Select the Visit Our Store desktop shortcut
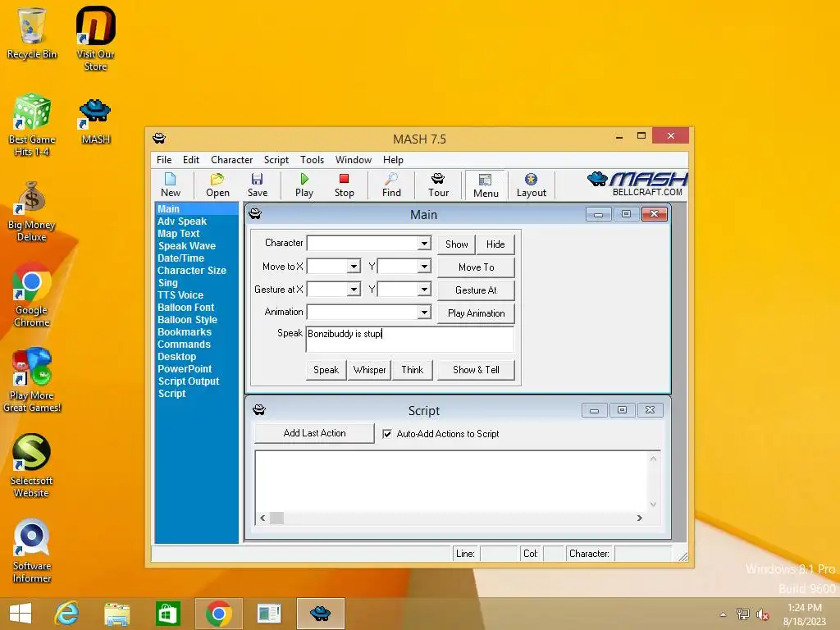Image resolution: width=840 pixels, height=630 pixels. point(95,39)
